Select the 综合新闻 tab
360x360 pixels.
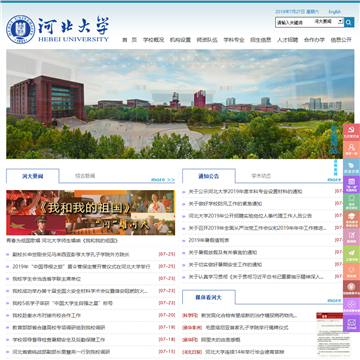click(85, 176)
